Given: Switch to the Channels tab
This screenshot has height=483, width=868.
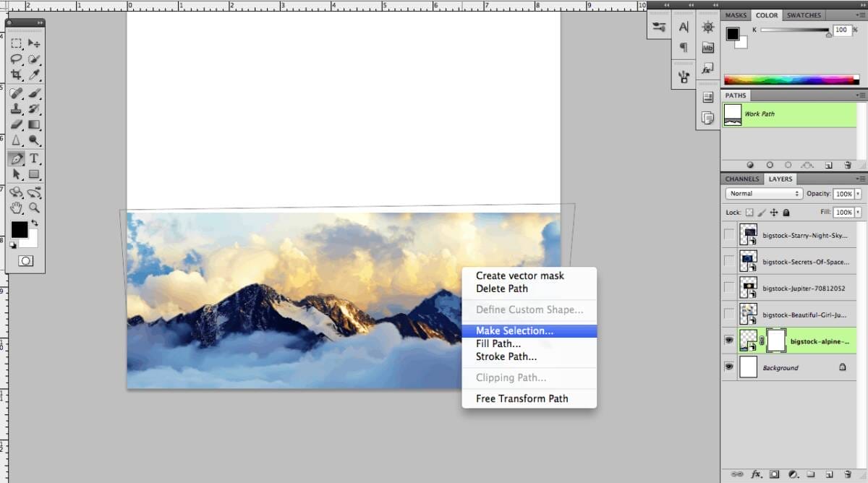Looking at the screenshot, I should click(741, 179).
